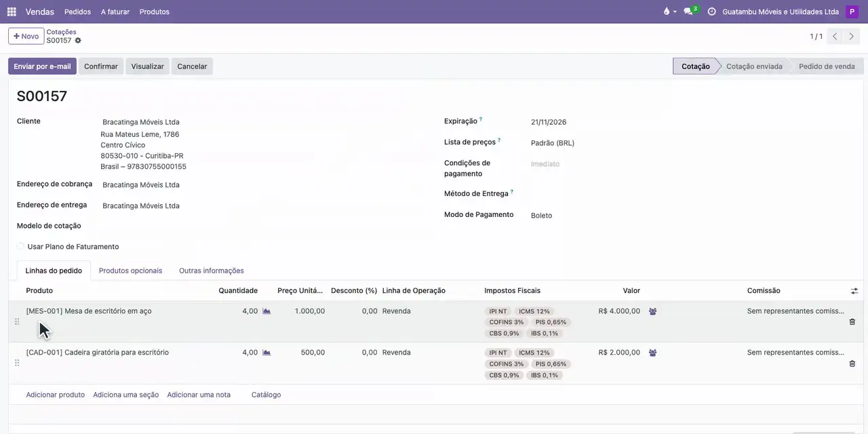Click the Cancelar button
The height and width of the screenshot is (434, 868).
192,66
